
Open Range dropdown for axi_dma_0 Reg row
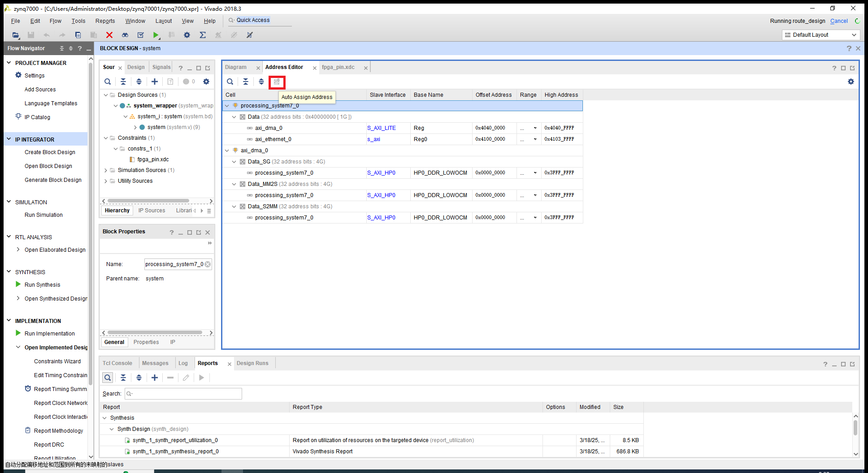point(535,128)
